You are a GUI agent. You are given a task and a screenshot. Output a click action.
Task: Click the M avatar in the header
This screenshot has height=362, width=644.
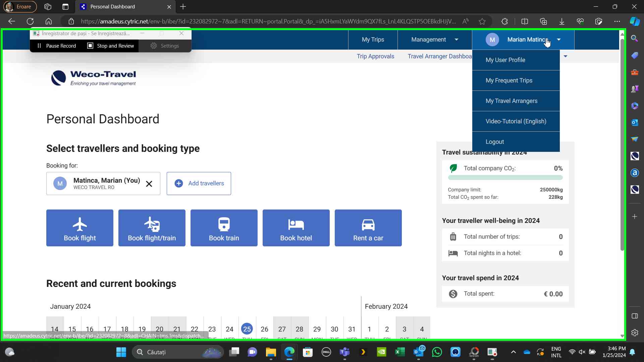tap(492, 40)
